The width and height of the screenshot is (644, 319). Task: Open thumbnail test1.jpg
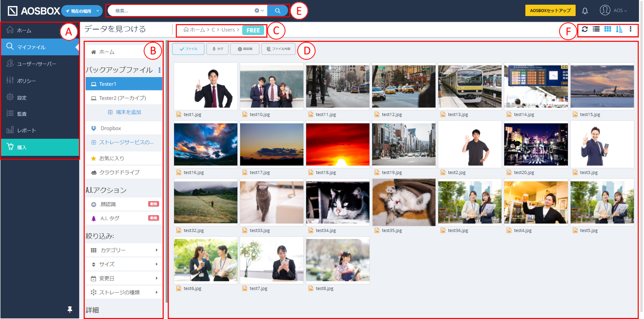pos(206,86)
